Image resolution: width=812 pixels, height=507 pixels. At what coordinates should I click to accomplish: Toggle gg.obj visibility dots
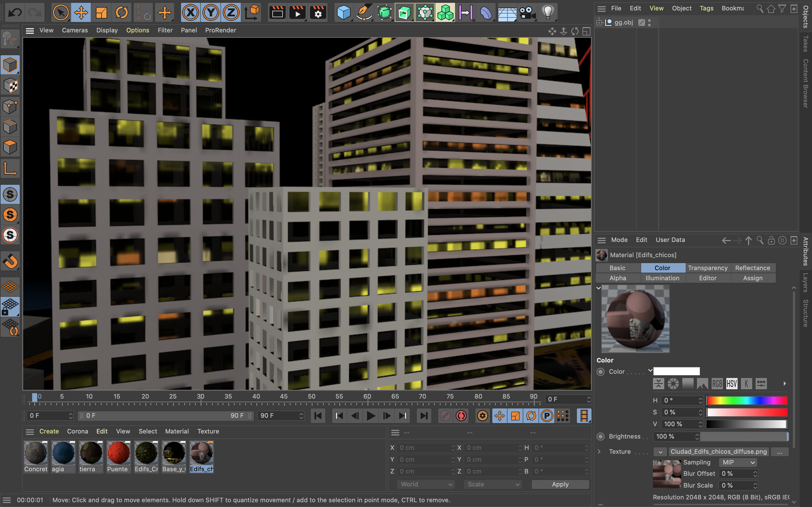click(x=649, y=23)
